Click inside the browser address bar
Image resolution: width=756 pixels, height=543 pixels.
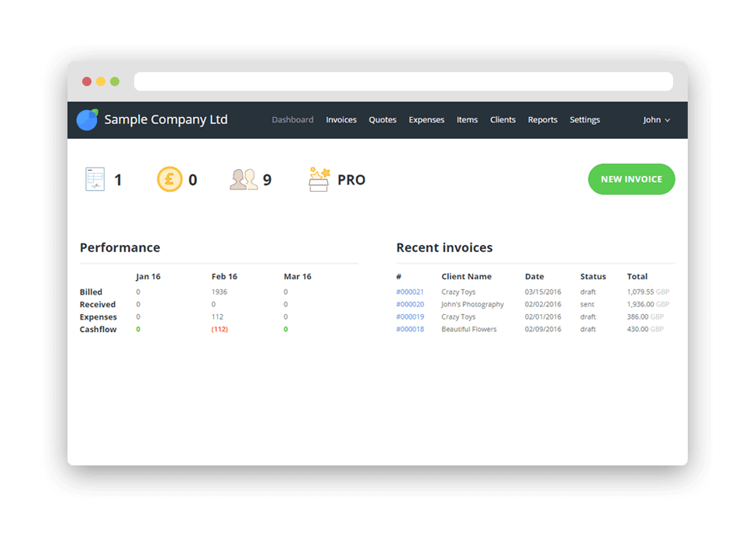point(404,81)
